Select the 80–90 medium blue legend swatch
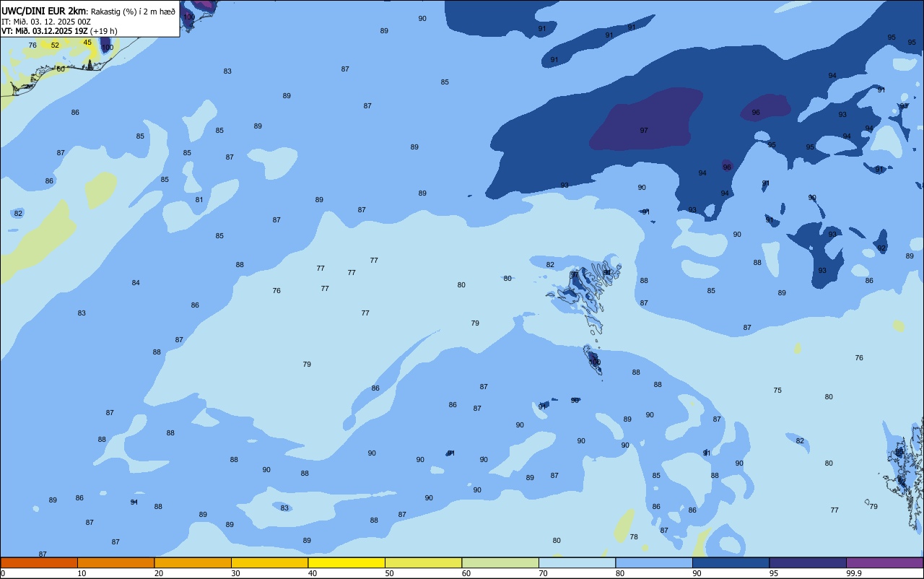The image size is (924, 579). pyautogui.click(x=654, y=562)
